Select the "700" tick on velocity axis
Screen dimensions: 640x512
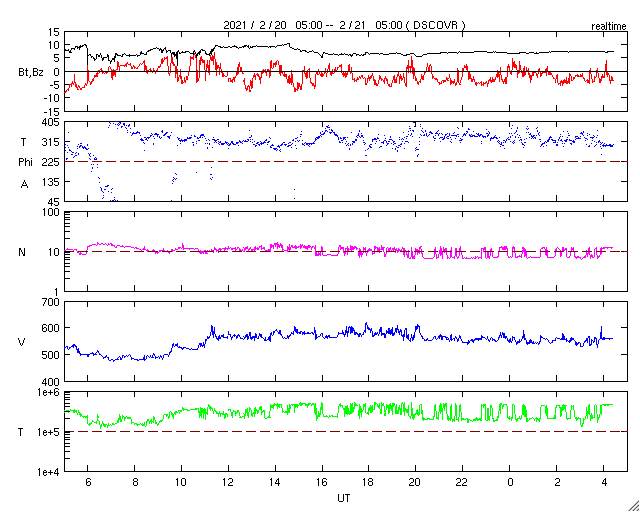coord(50,303)
